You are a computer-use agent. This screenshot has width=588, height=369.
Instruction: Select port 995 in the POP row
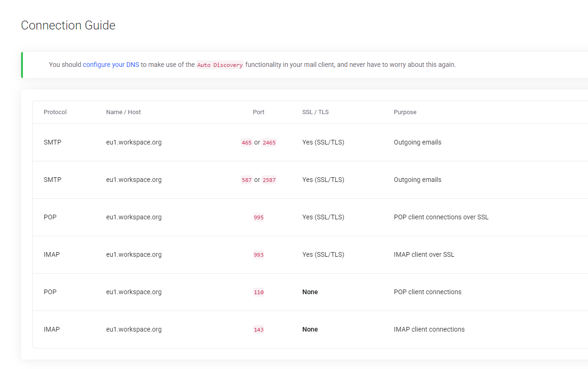[259, 217]
